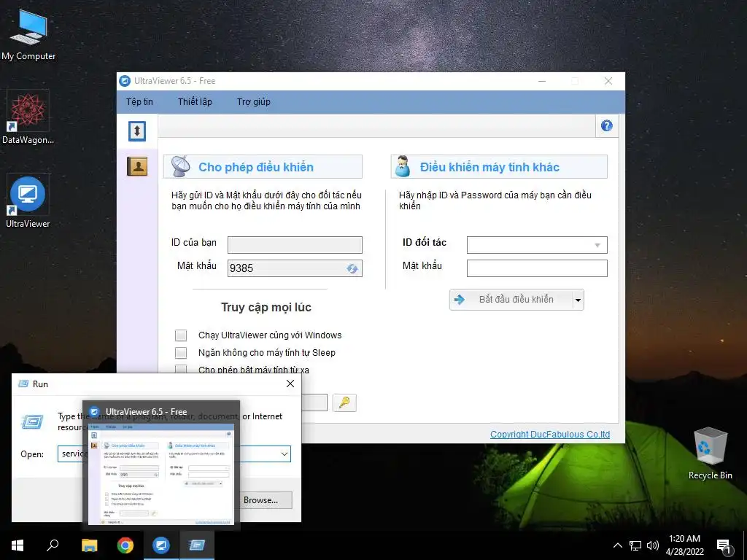The image size is (747, 560).
Task: Open the My Computer desktop icon
Action: [x=28, y=36]
